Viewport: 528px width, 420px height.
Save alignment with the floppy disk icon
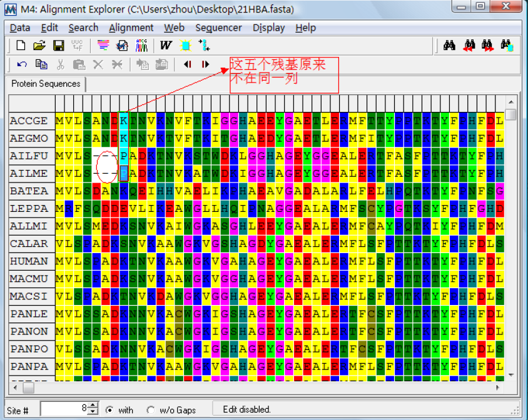pyautogui.click(x=59, y=45)
